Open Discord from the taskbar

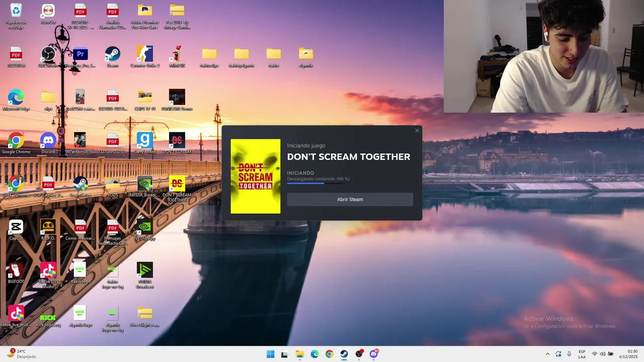click(374, 354)
